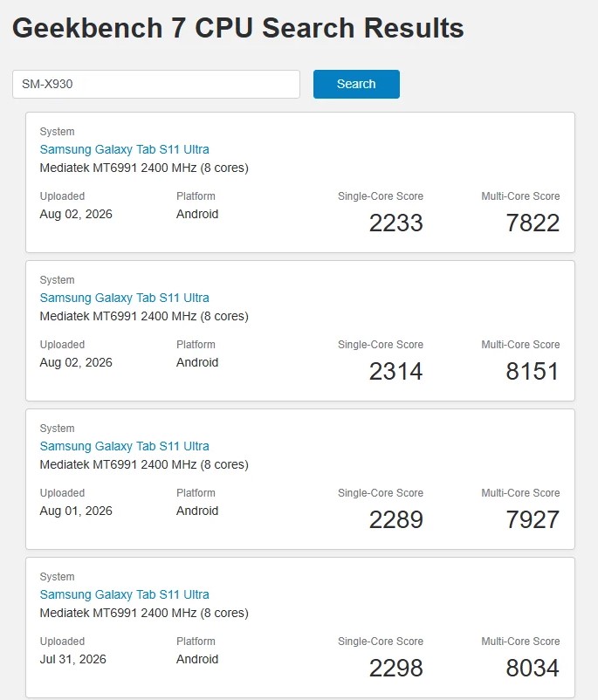Select the 8034 multi-core score
Screen dimensions: 598x700
pos(533,668)
